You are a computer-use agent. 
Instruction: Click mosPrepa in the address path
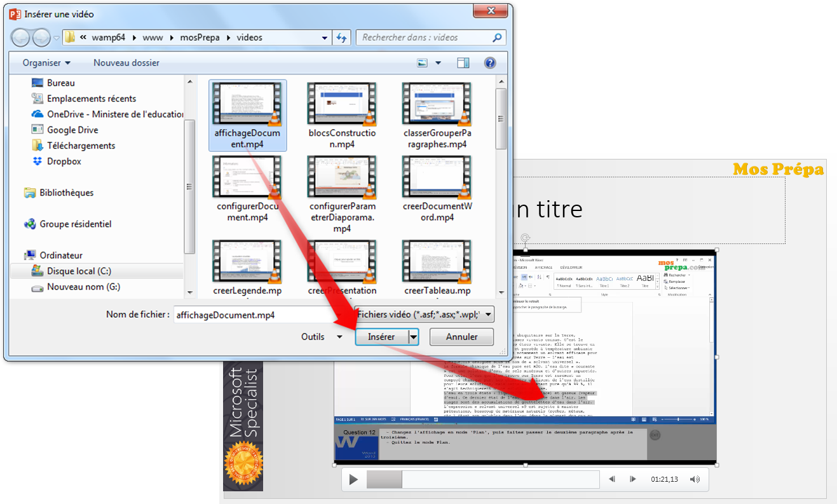pyautogui.click(x=200, y=37)
